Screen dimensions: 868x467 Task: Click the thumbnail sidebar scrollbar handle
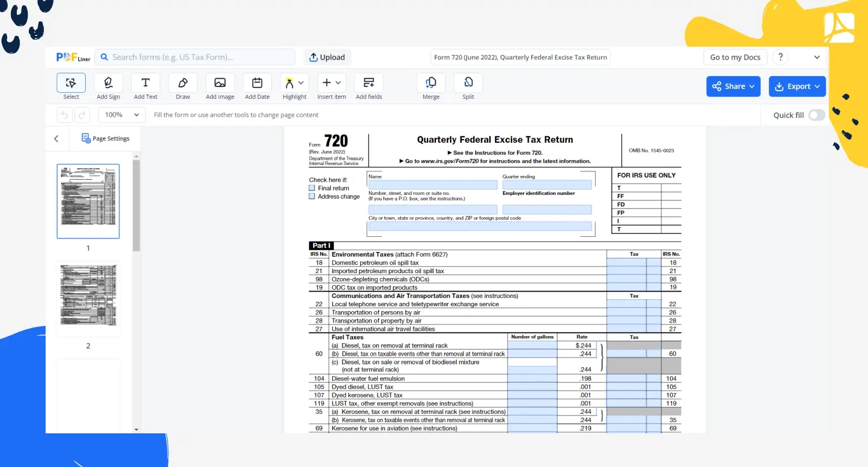[x=136, y=205]
